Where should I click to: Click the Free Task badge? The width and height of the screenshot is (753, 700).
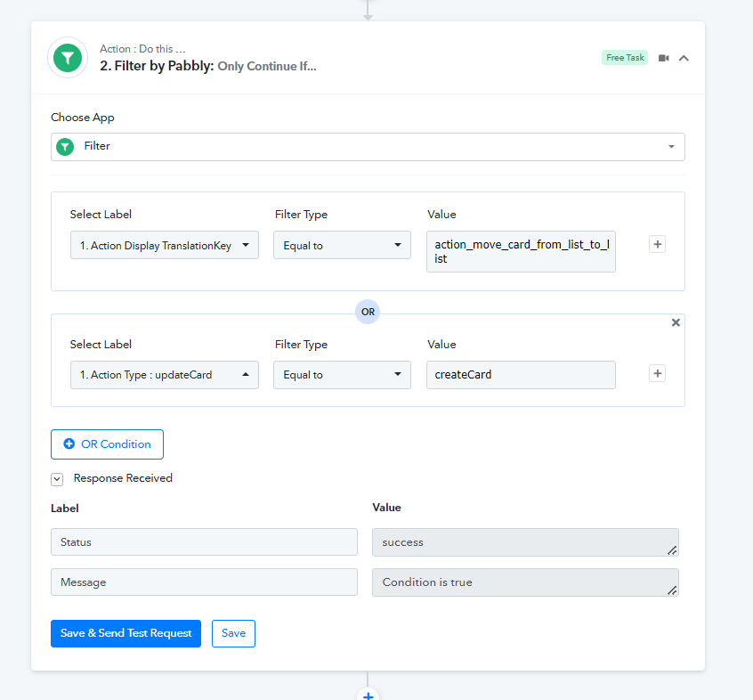coord(625,58)
